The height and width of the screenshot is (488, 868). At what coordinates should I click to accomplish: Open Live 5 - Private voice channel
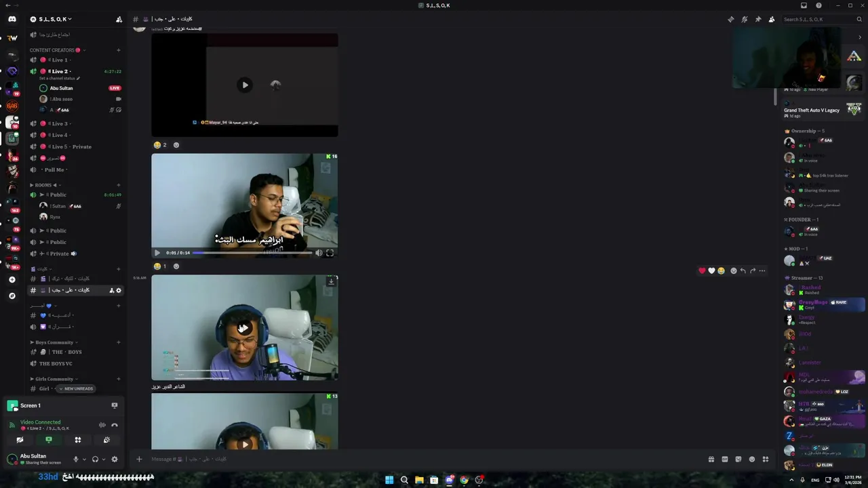pos(75,146)
